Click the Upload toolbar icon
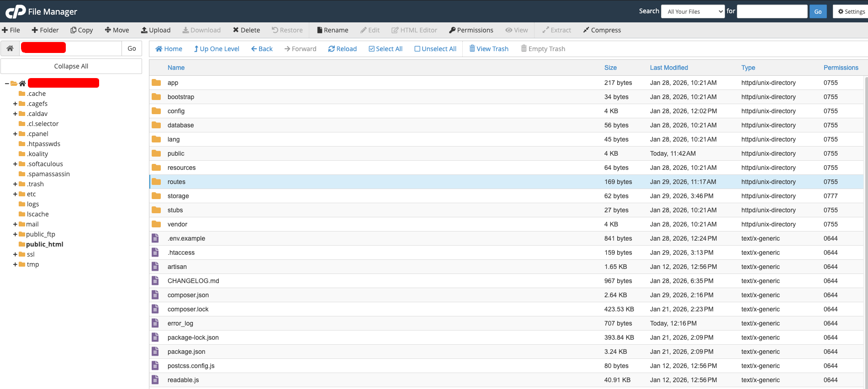Screen dimensions: 868x389 tap(144, 30)
